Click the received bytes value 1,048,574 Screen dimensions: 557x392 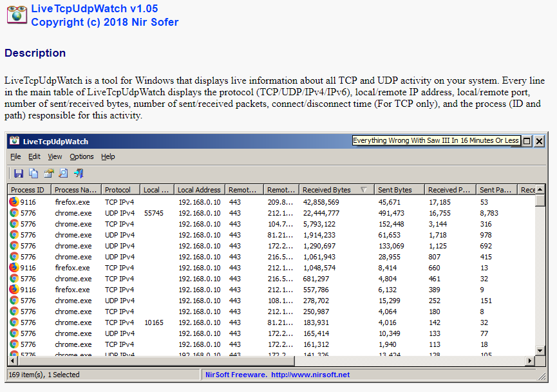coord(319,268)
